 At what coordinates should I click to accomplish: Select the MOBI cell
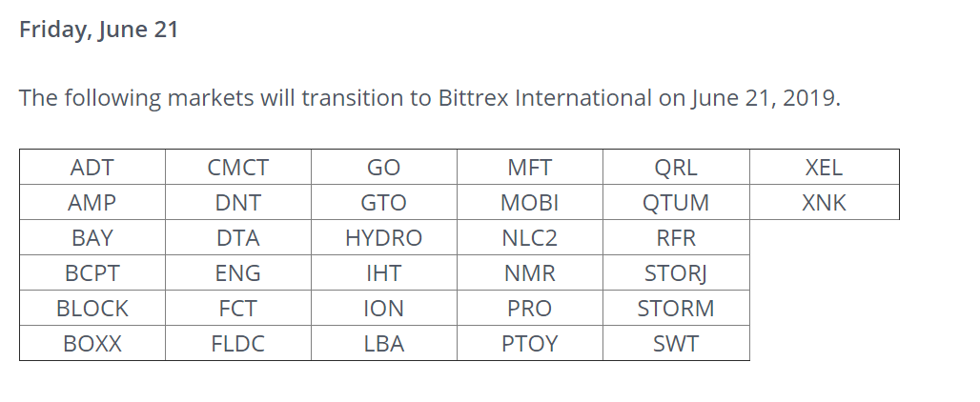point(530,202)
